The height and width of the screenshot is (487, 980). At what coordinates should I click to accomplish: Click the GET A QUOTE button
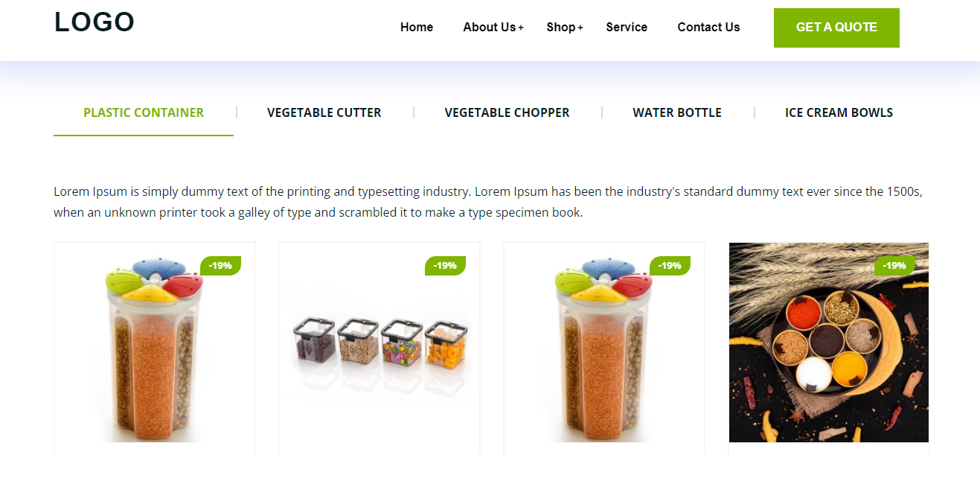pyautogui.click(x=836, y=28)
